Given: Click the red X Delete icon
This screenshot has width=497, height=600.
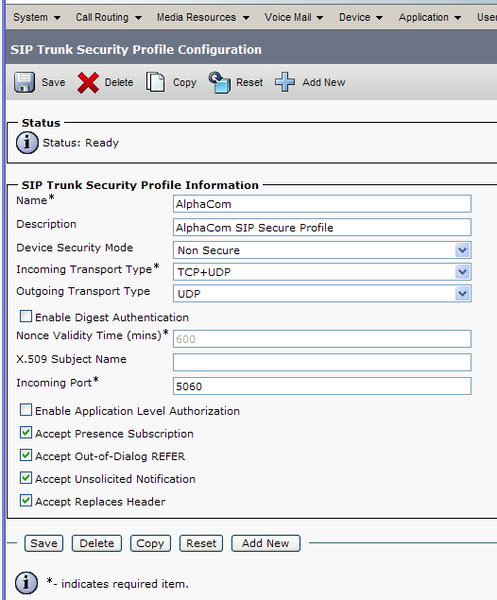Looking at the screenshot, I should coord(88,83).
